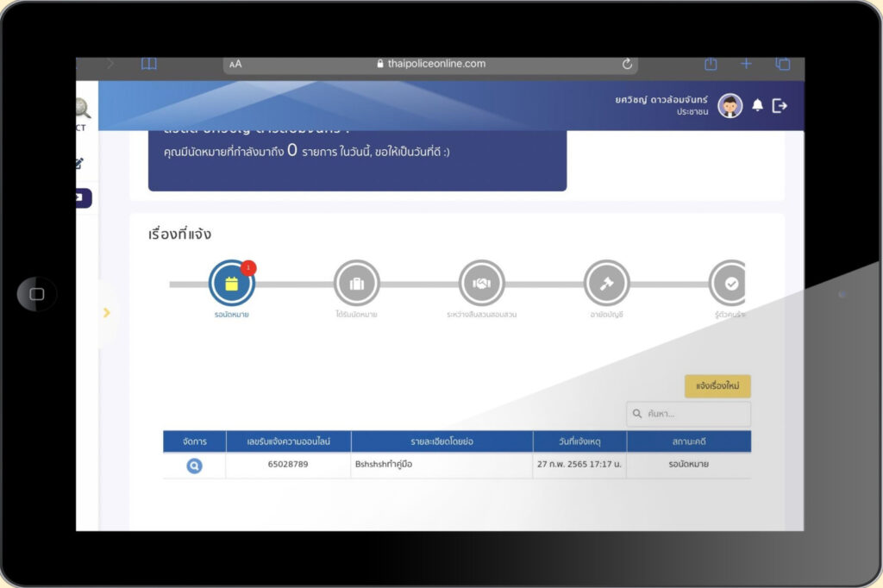Select the gavel warrant status step

click(606, 283)
